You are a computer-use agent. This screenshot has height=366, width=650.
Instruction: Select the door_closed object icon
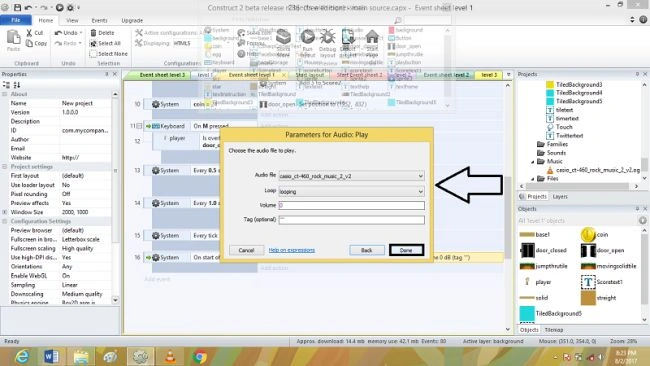(527, 250)
